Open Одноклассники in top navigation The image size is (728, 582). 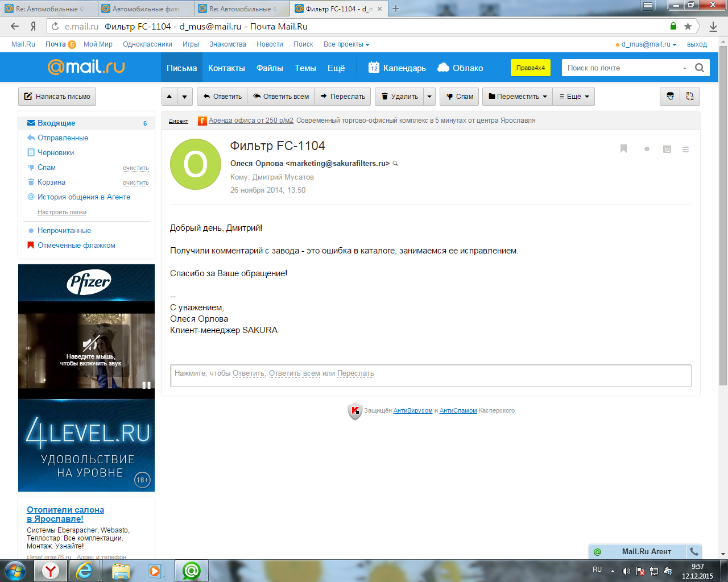tap(147, 44)
